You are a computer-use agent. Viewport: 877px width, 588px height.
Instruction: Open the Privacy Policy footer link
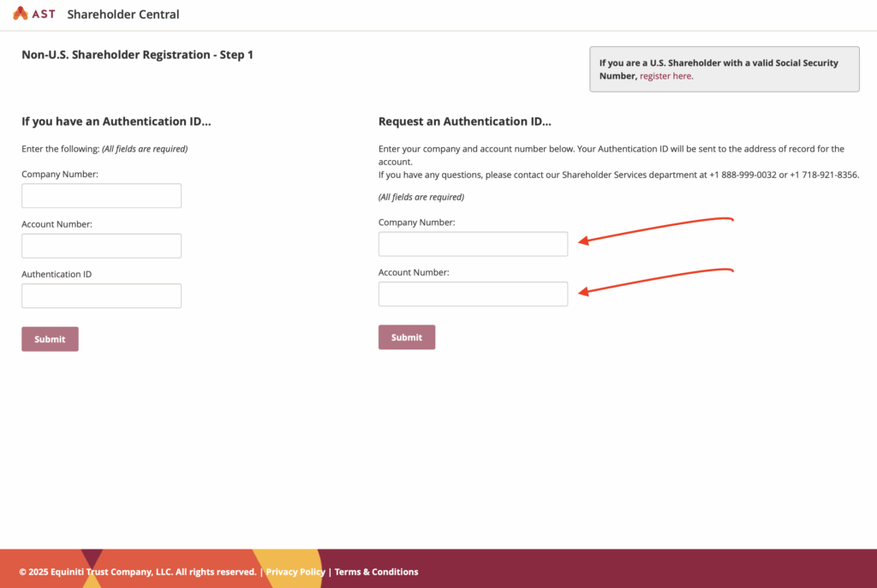point(295,572)
